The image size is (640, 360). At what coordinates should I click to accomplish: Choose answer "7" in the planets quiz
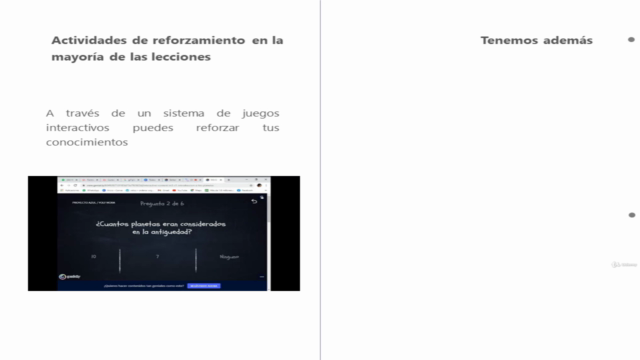point(158,257)
